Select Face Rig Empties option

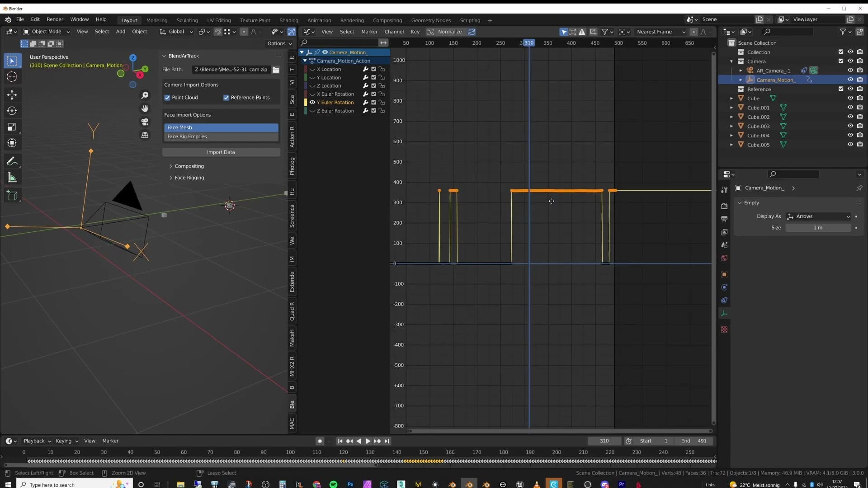click(221, 136)
